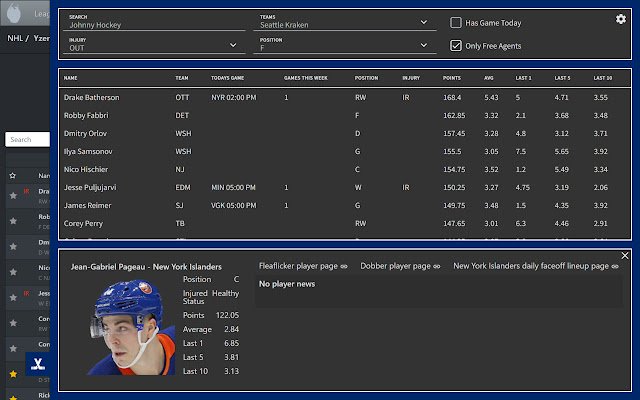Click the background page Search box
Image resolution: width=640 pixels, height=400 pixels.
click(x=27, y=139)
